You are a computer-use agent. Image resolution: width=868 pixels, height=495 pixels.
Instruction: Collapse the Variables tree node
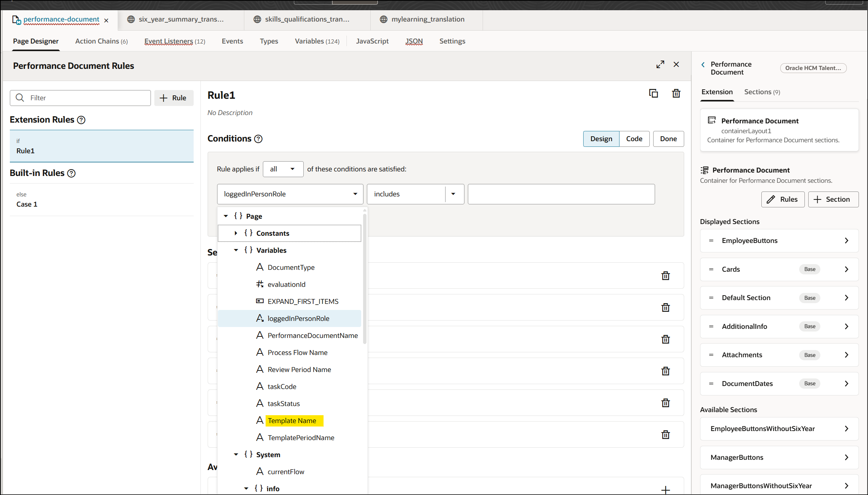[x=236, y=250]
